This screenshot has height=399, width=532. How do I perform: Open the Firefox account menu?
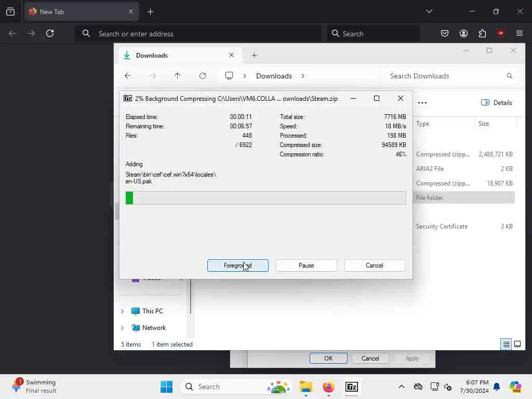(463, 33)
